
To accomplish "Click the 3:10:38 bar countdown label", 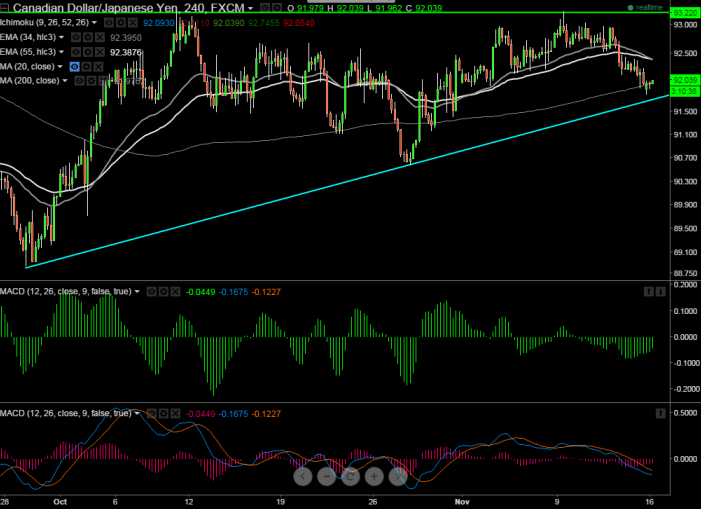I will 684,91.
